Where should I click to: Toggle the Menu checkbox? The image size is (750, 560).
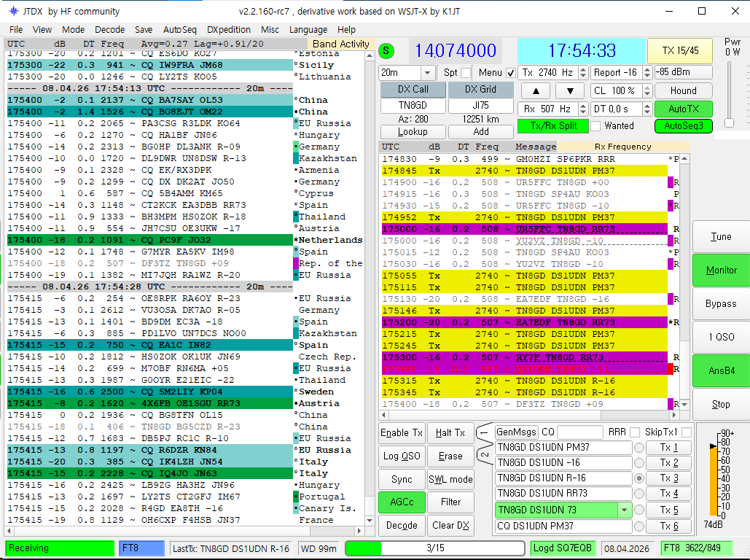[x=510, y=73]
